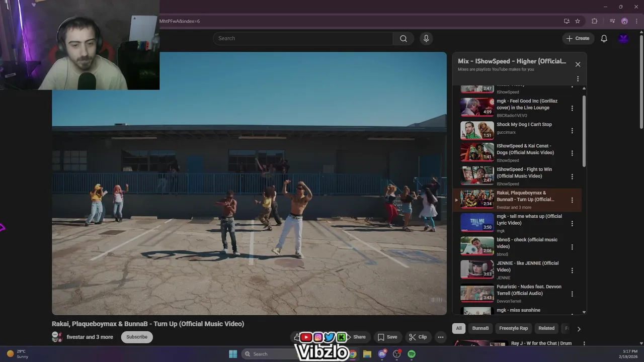Select the Related filter chip
Viewport: 644px width, 362px height.
546,328
